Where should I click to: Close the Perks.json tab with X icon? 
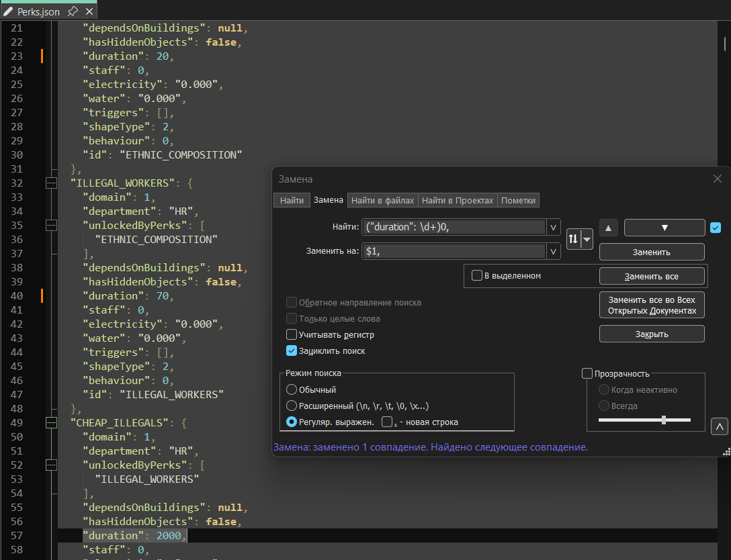point(89,11)
